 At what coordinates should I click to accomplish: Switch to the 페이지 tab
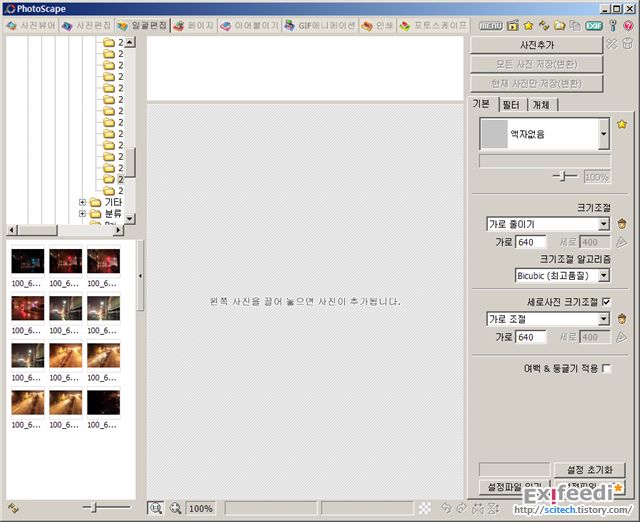pyautogui.click(x=194, y=26)
